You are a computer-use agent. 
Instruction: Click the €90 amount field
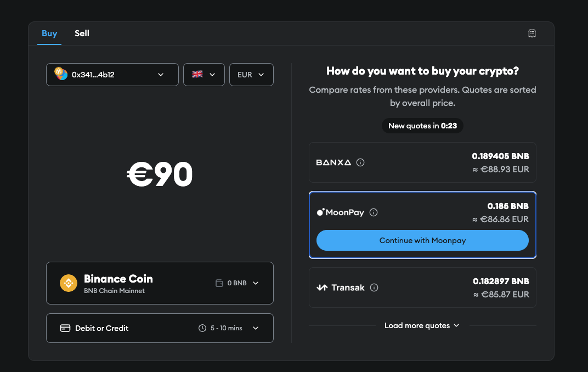coord(160,174)
